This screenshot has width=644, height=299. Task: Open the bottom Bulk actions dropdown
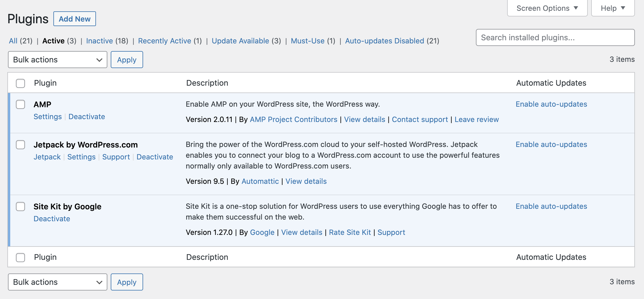point(58,282)
